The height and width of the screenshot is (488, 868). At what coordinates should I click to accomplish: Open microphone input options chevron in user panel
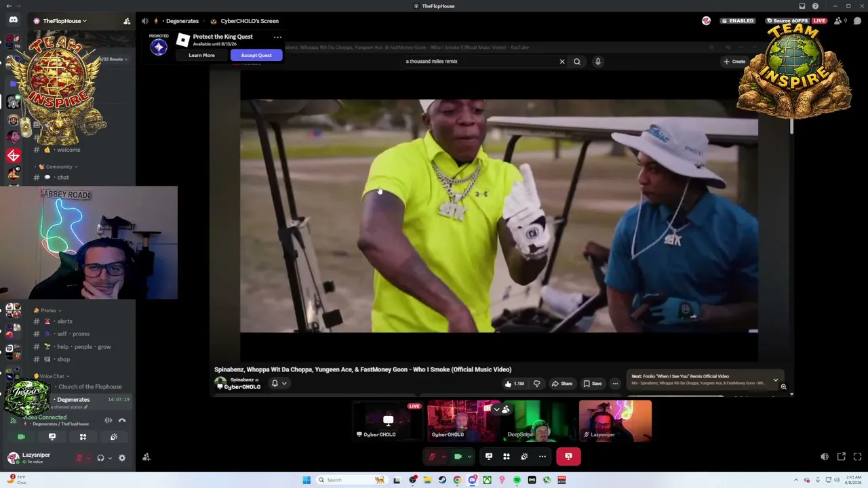click(89, 458)
